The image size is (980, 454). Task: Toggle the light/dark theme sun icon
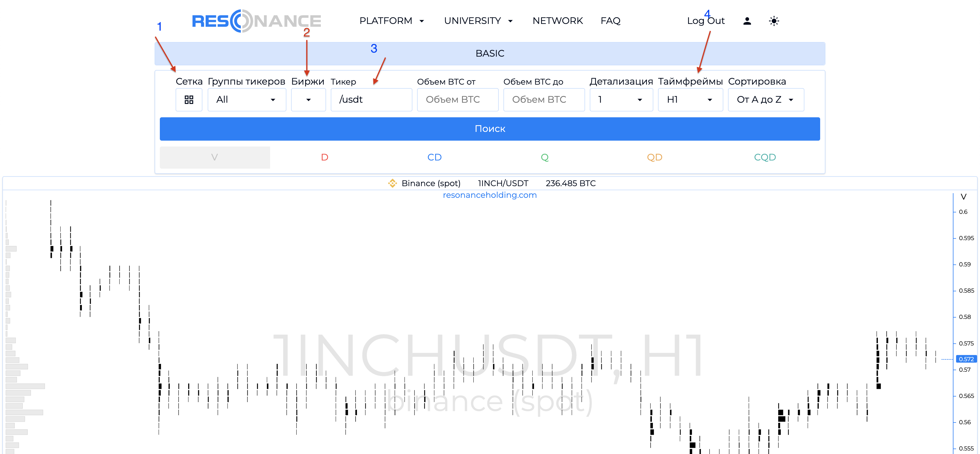(773, 21)
